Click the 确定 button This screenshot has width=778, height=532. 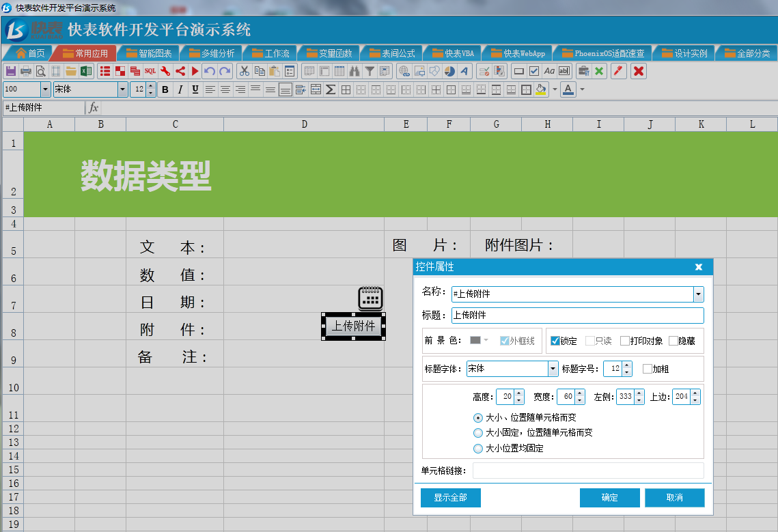coord(610,498)
